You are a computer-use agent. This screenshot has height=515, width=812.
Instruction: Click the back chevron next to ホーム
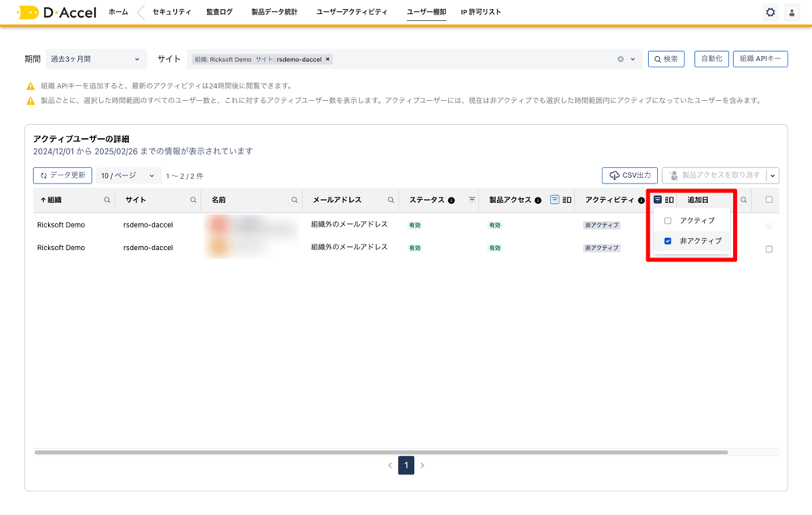140,12
